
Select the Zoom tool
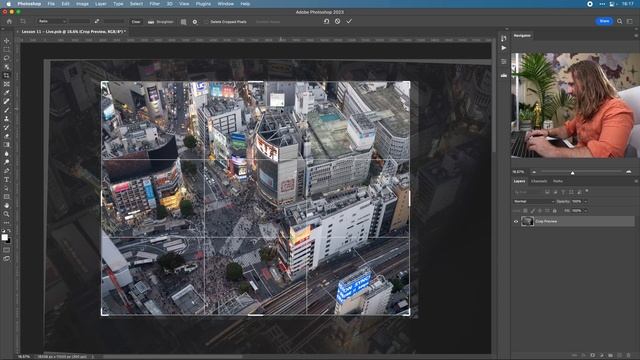point(7,214)
